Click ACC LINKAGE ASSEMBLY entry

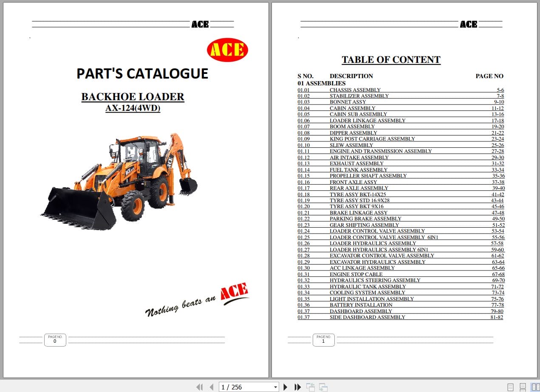click(x=362, y=268)
